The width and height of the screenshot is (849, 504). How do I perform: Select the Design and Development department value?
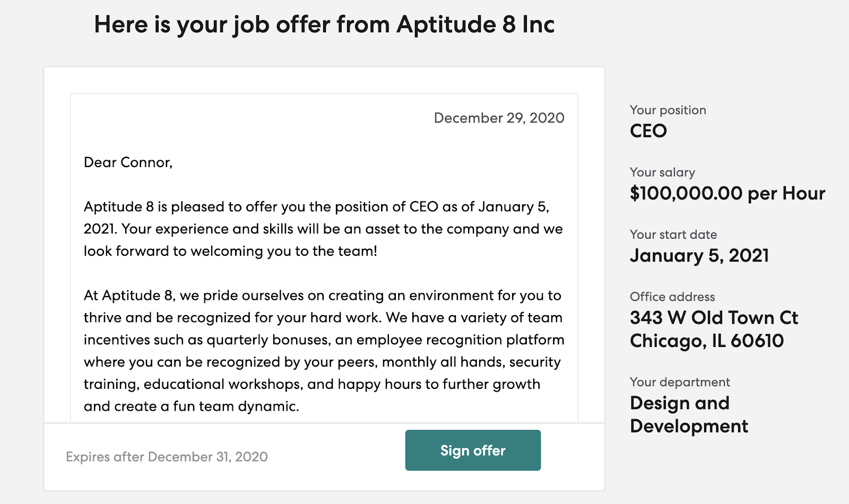689,414
